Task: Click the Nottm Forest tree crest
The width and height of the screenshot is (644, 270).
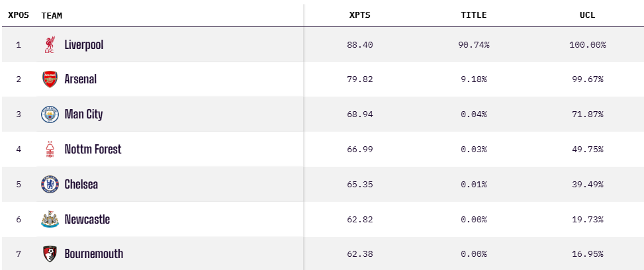Action: 50,150
